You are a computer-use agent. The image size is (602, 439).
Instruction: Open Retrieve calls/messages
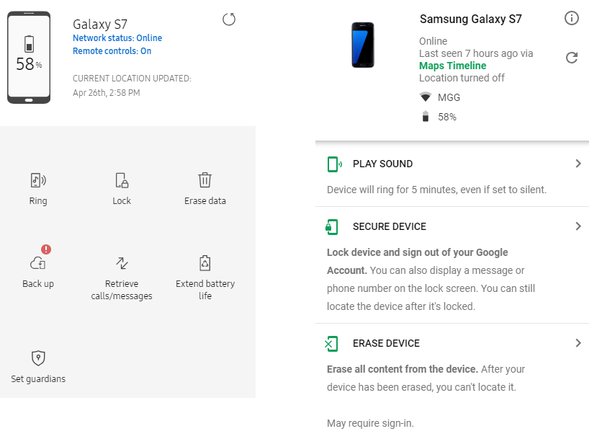point(121,263)
